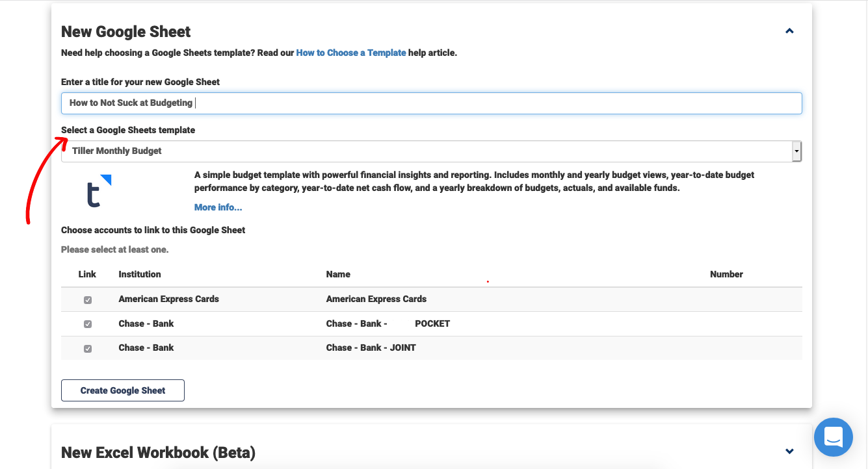Image resolution: width=868 pixels, height=469 pixels.
Task: Expand the New Excel Workbook (Beta) panel
Action: (x=789, y=451)
